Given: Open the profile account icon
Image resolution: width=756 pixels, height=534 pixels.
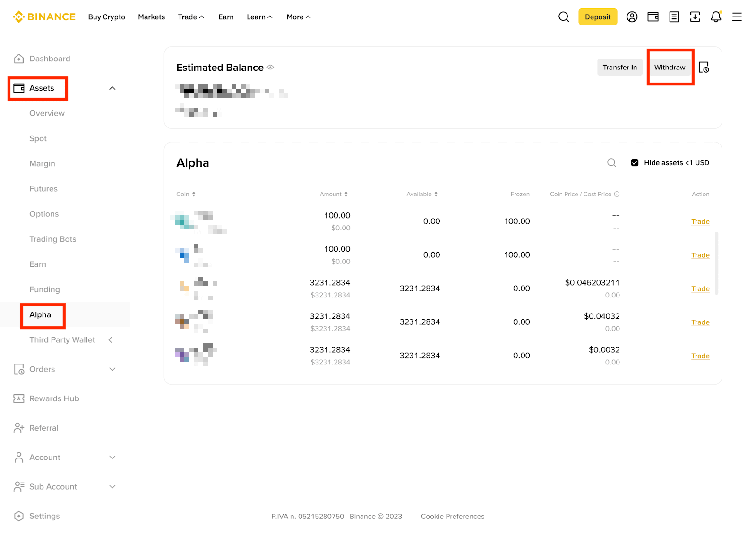Looking at the screenshot, I should (632, 17).
